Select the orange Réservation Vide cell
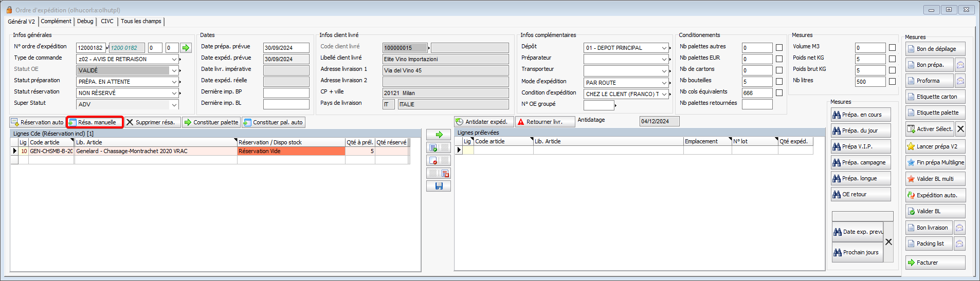The width and height of the screenshot is (980, 281). pyautogui.click(x=291, y=152)
